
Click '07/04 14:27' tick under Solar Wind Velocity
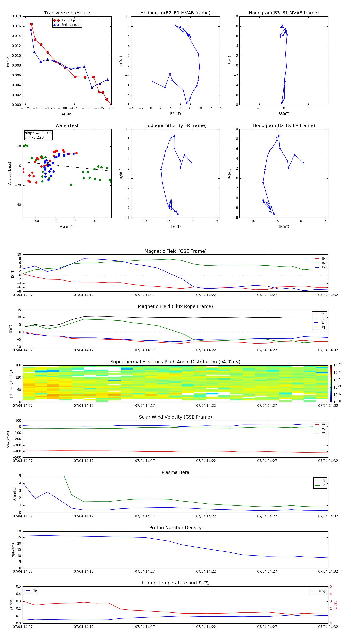(267, 461)
